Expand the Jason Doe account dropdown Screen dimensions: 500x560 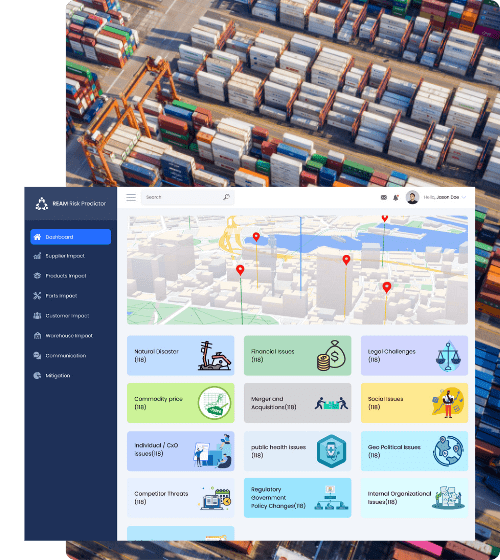pos(464,197)
